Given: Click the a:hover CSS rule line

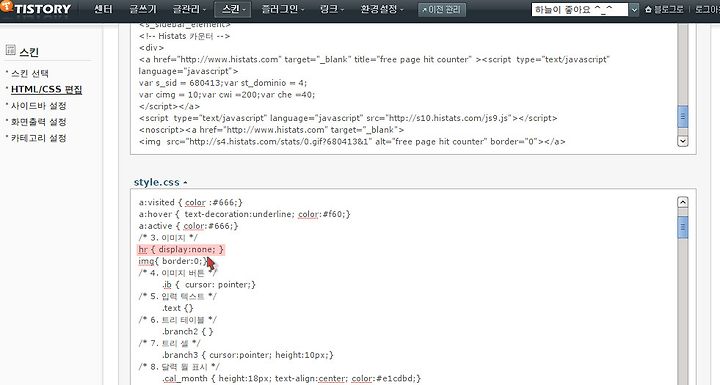Looking at the screenshot, I should pyautogui.click(x=244, y=214).
